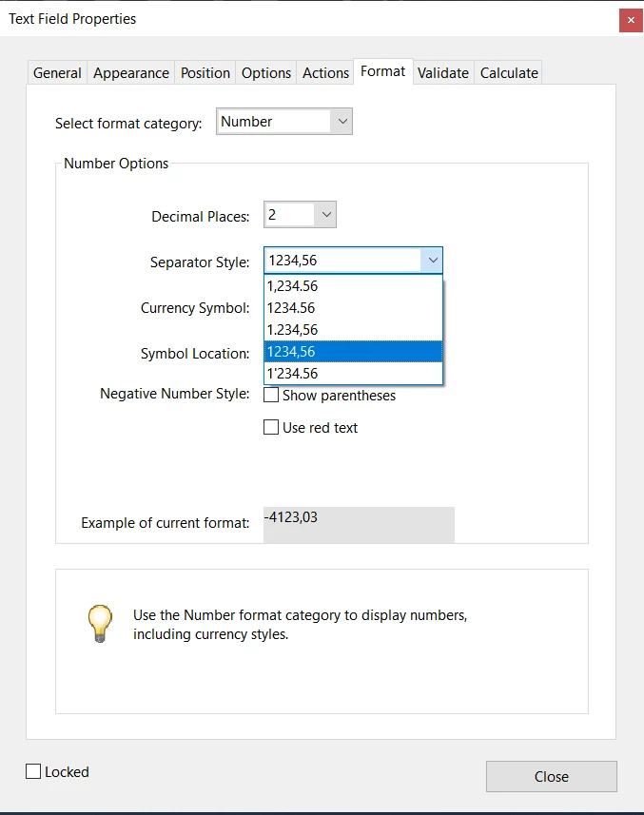Click the Text Field Properties title
This screenshot has height=815, width=644.
[72, 19]
